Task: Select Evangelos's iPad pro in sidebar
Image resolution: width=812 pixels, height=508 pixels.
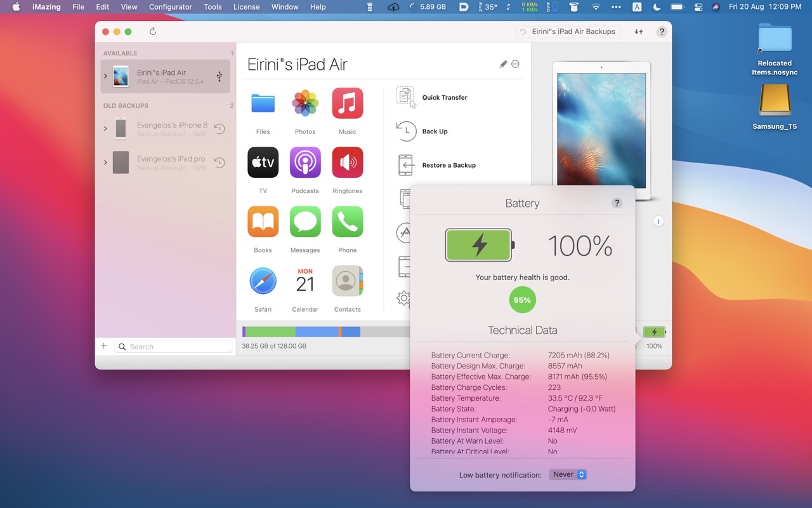Action: click(x=165, y=163)
